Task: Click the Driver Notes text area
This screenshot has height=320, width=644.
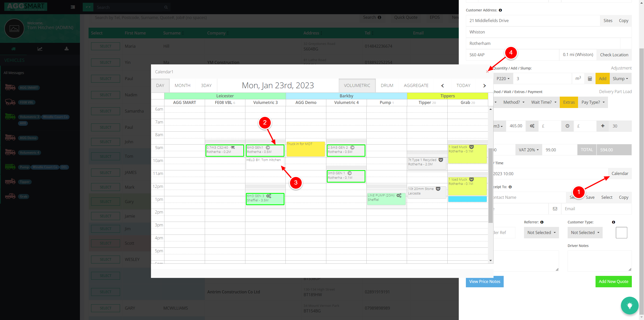Action: point(600,261)
